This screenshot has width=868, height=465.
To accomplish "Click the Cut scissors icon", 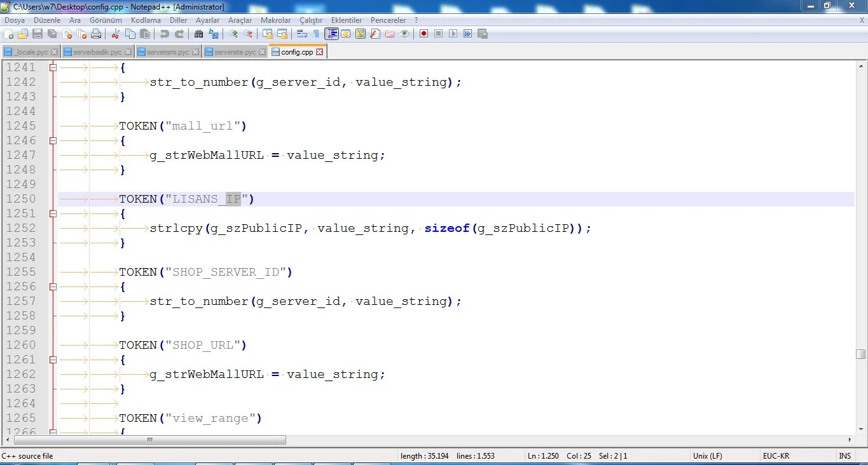I will point(116,34).
